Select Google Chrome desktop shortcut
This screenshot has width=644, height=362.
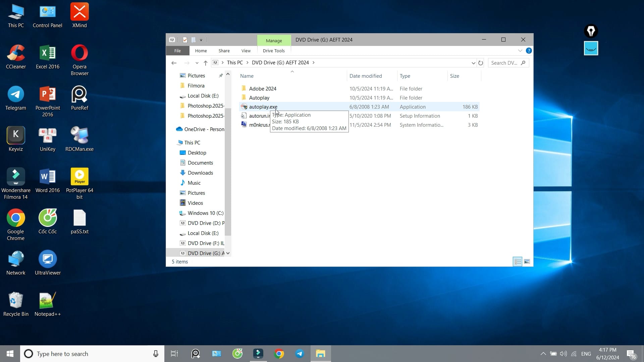(x=16, y=225)
